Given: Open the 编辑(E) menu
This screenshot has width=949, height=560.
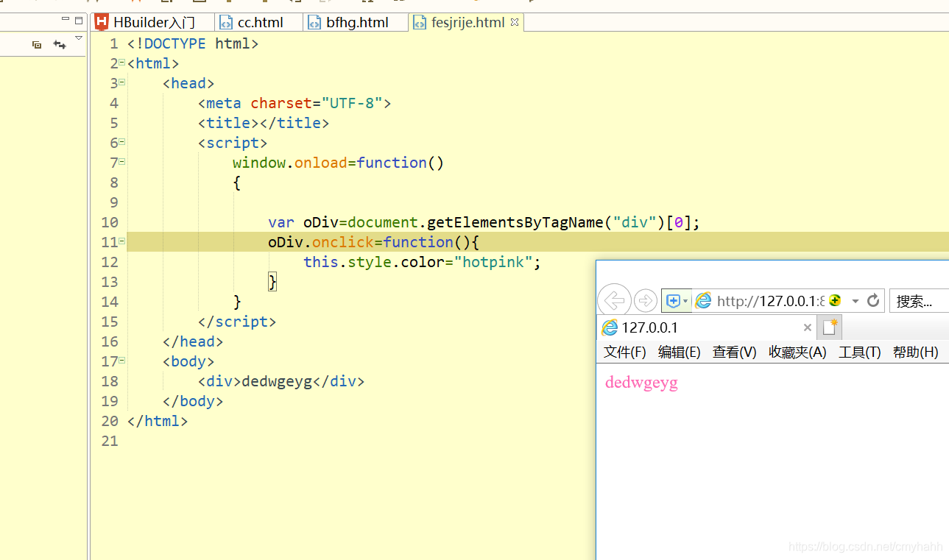Looking at the screenshot, I should pos(680,352).
